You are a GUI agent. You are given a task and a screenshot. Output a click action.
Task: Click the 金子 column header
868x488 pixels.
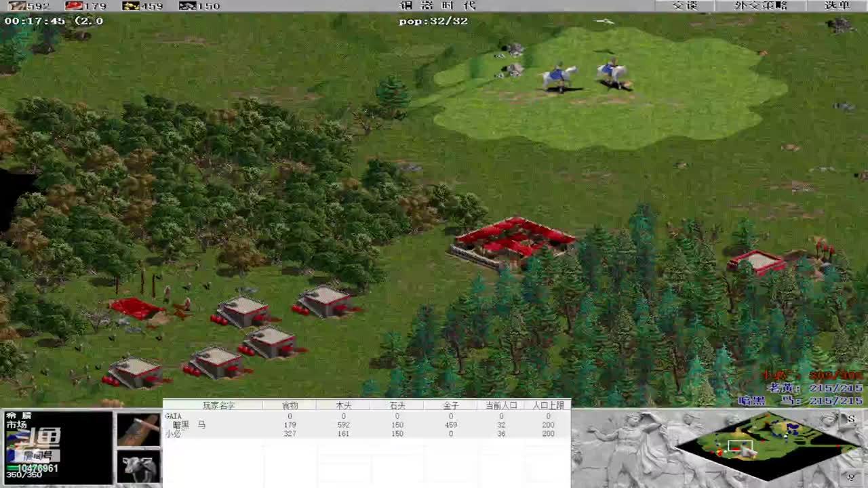(x=451, y=405)
